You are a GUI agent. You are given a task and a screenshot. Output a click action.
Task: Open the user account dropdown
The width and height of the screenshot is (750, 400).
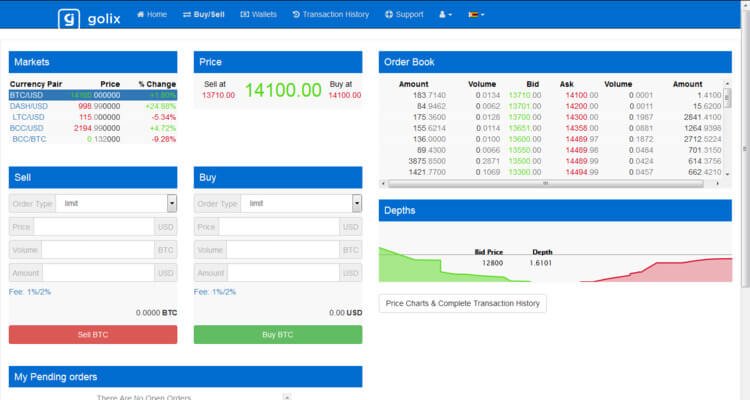[x=445, y=15]
